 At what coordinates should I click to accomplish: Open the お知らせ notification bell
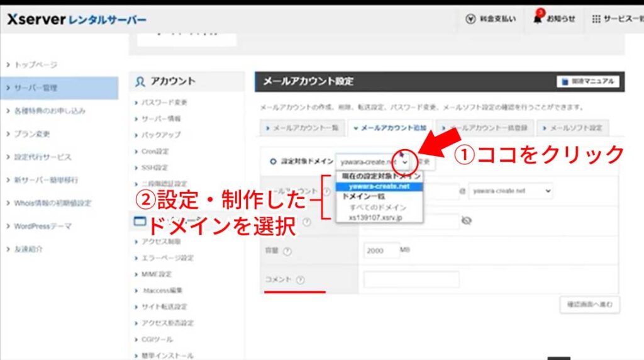click(x=538, y=18)
